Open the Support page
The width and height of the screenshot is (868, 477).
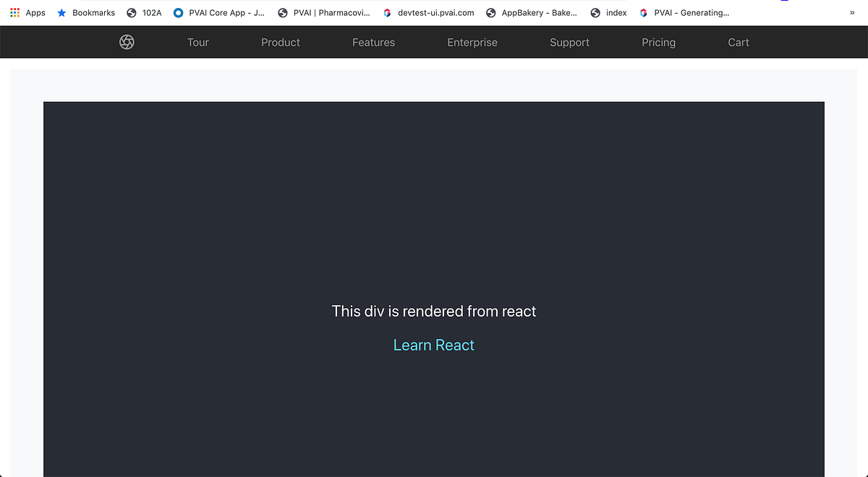click(x=569, y=42)
